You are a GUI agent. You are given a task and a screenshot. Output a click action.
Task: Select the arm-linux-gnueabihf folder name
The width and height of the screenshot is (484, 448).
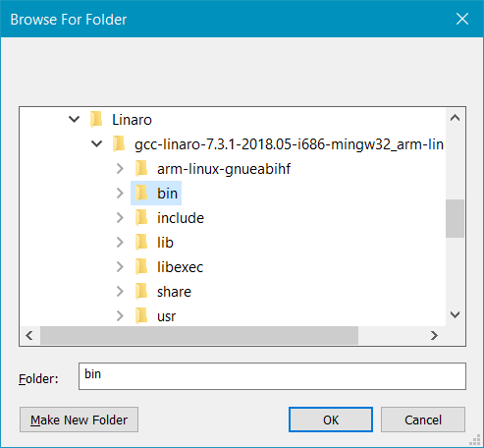click(x=224, y=169)
